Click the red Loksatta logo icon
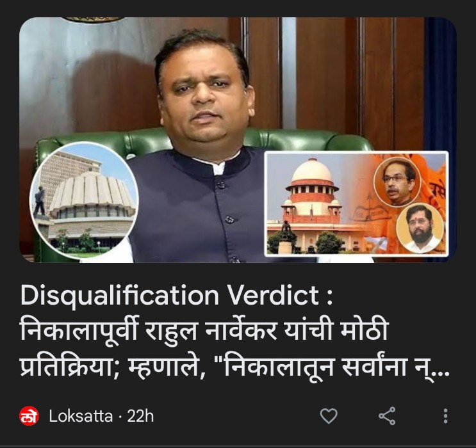 coord(29,415)
